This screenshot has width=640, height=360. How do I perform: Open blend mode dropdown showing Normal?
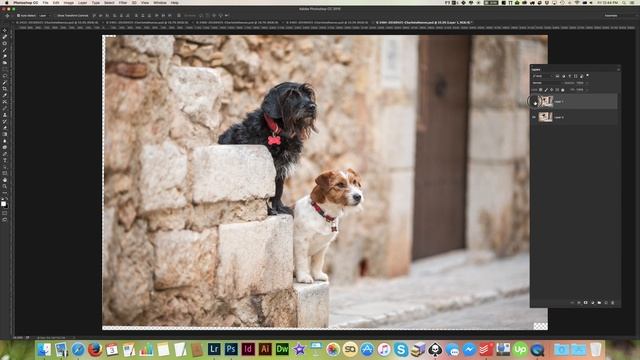coord(548,83)
